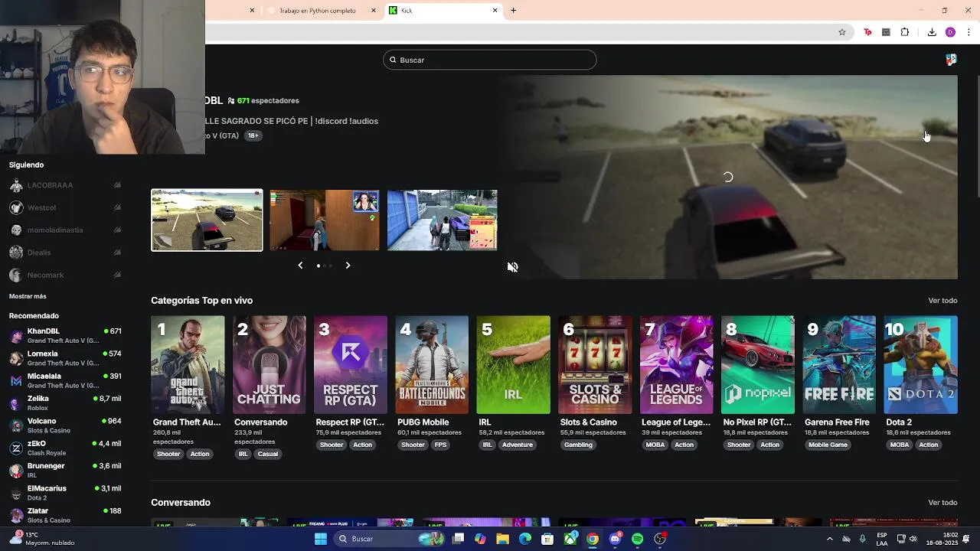Open the Chrome three-dot menu
Image resolution: width=980 pixels, height=551 pixels.
click(x=969, y=32)
